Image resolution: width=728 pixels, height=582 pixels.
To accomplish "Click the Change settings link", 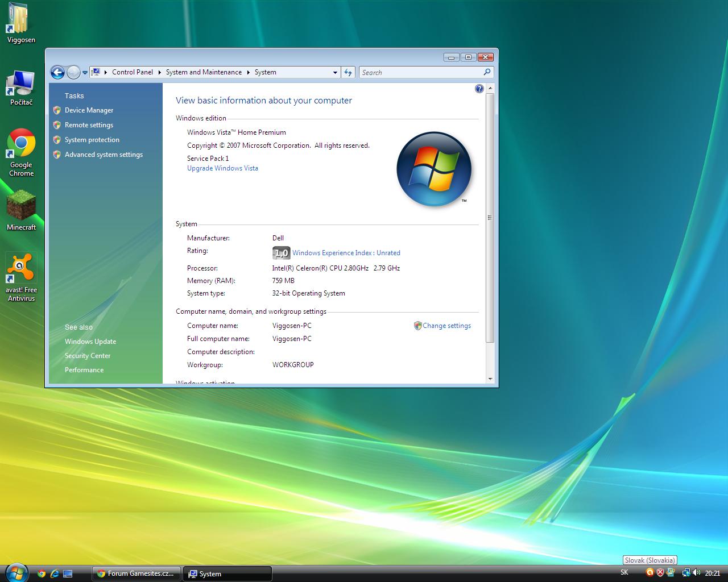I will (446, 326).
